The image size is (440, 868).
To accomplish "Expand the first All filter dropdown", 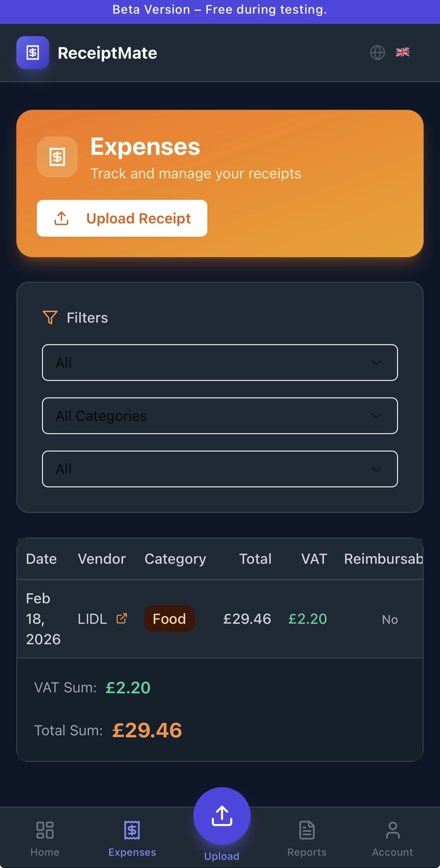I will click(220, 363).
